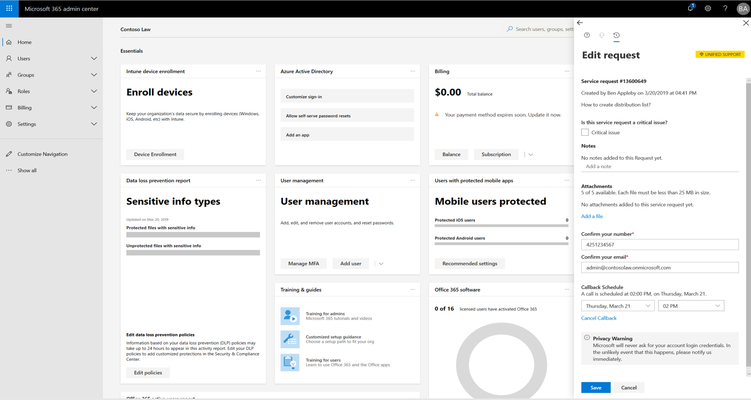Screen dimensions: 751x400
Task: Open Azure Active Directory card menu
Action: click(413, 71)
